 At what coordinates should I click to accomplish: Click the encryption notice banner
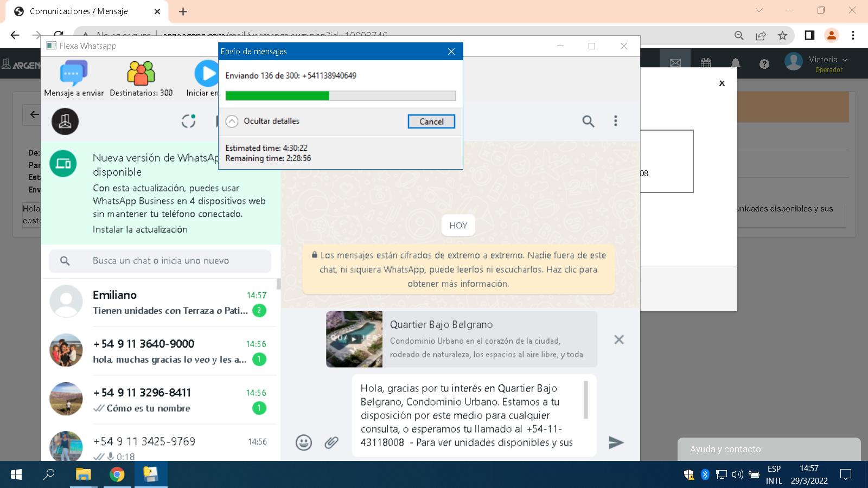pyautogui.click(x=458, y=269)
